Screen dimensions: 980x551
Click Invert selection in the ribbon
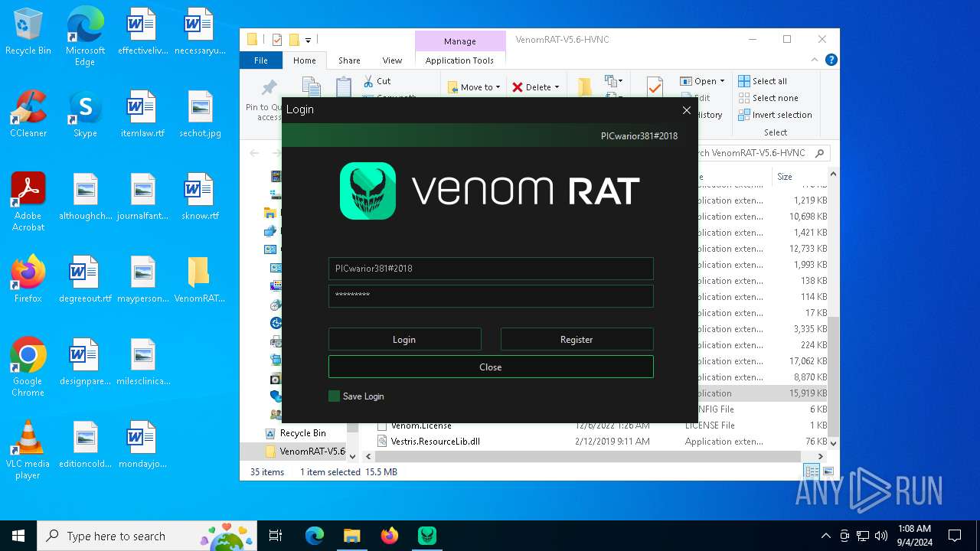point(775,115)
